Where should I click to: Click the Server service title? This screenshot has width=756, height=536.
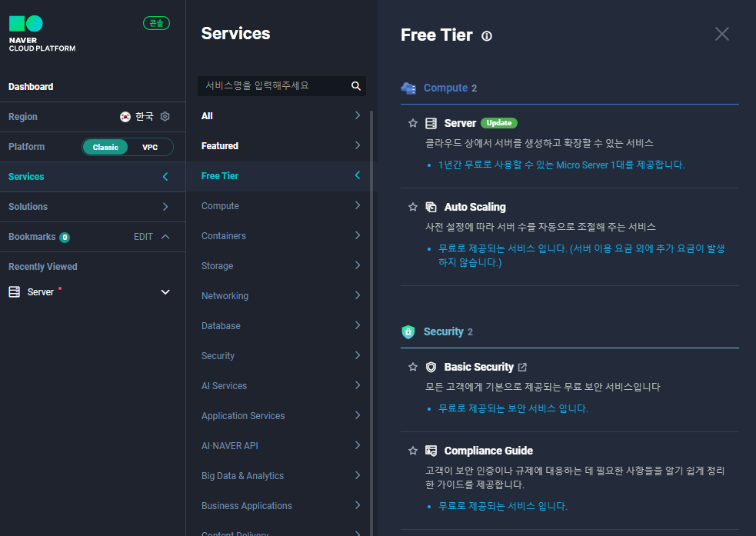click(460, 123)
